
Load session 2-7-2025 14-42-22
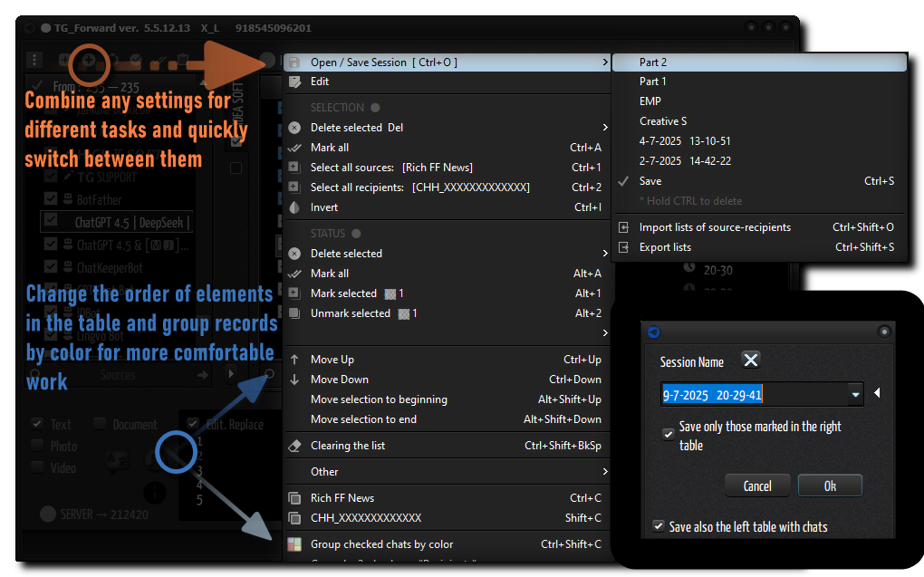pos(760,161)
